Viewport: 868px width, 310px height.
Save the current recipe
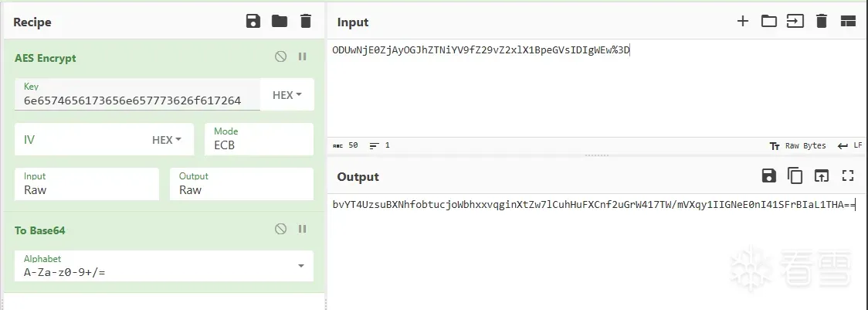[253, 22]
